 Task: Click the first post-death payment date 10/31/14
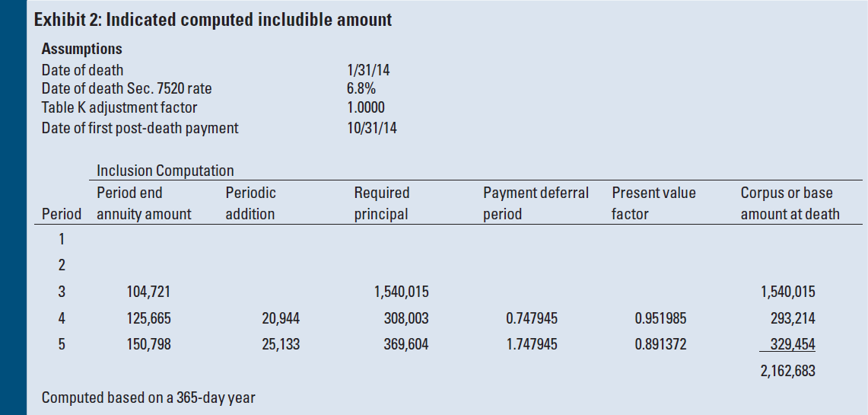pos(371,128)
